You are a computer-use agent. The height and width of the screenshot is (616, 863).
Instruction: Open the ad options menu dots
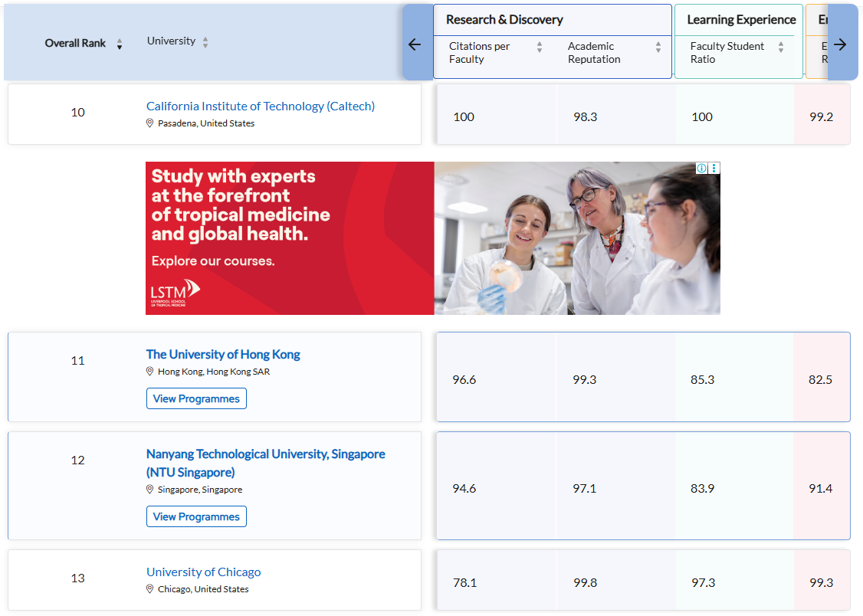714,168
